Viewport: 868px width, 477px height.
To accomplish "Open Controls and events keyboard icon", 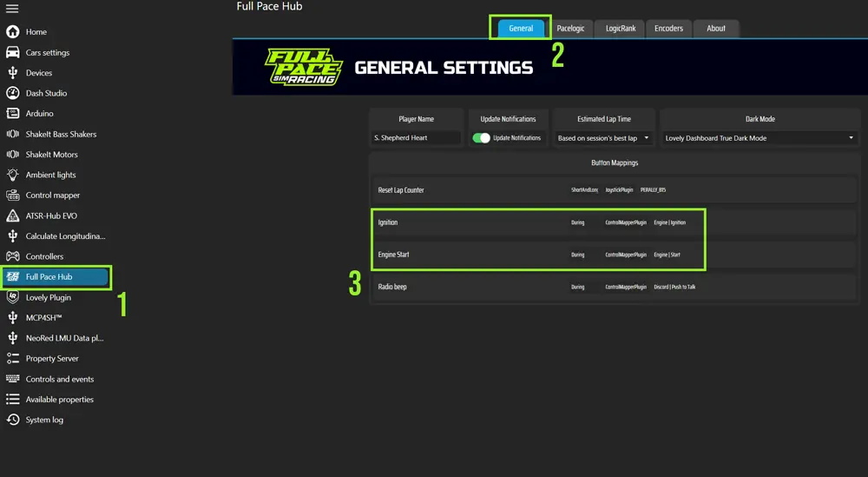I will [13, 379].
